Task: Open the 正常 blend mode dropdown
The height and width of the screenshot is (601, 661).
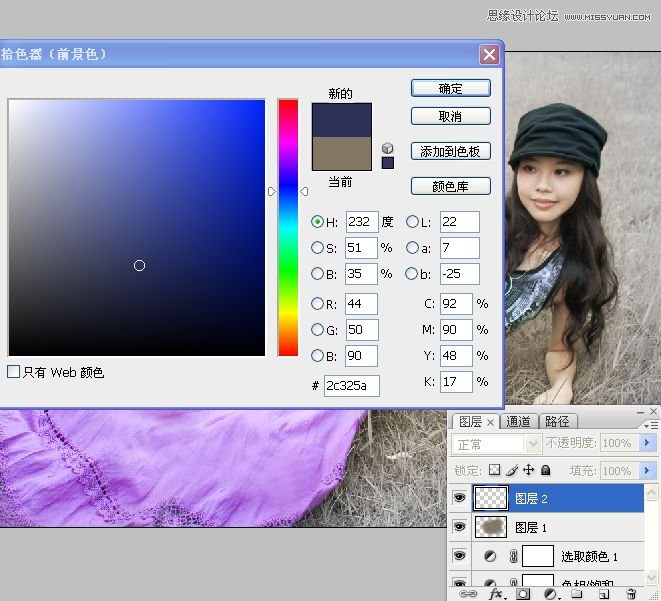Action: point(496,444)
